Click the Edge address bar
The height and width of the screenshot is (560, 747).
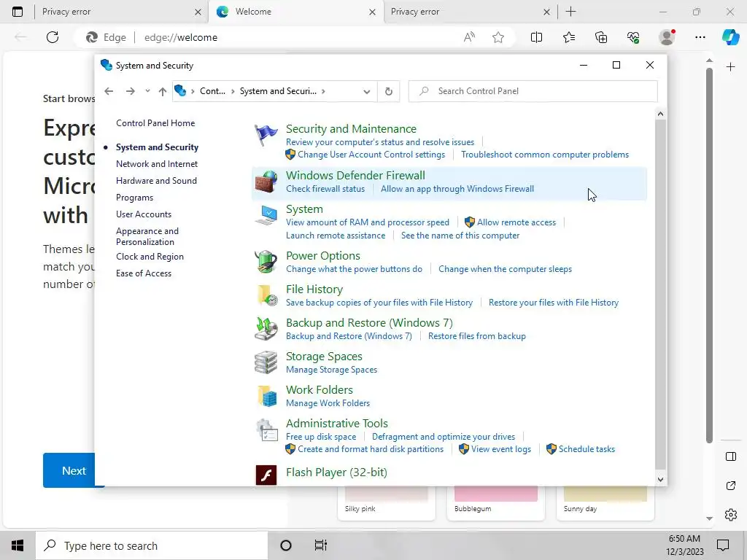tap(295, 37)
